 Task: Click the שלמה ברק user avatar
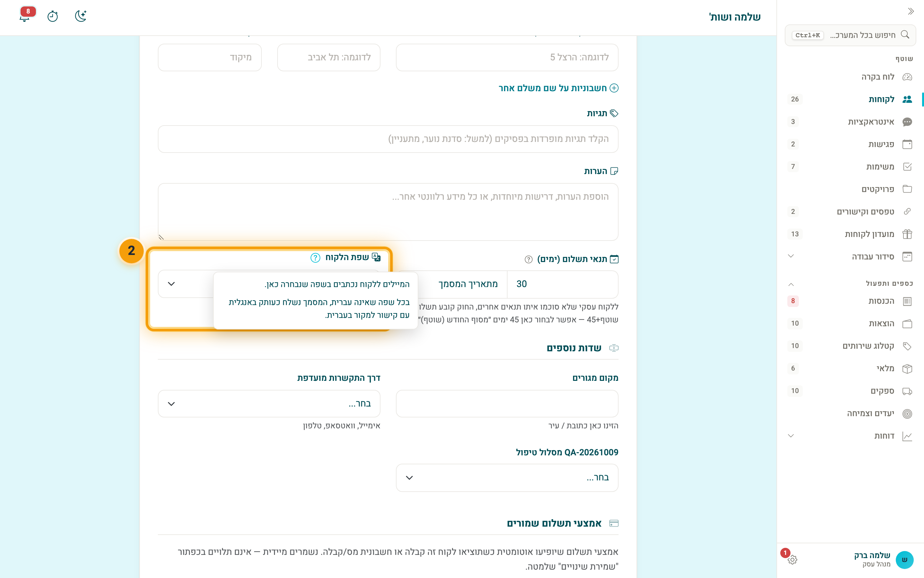click(x=904, y=560)
